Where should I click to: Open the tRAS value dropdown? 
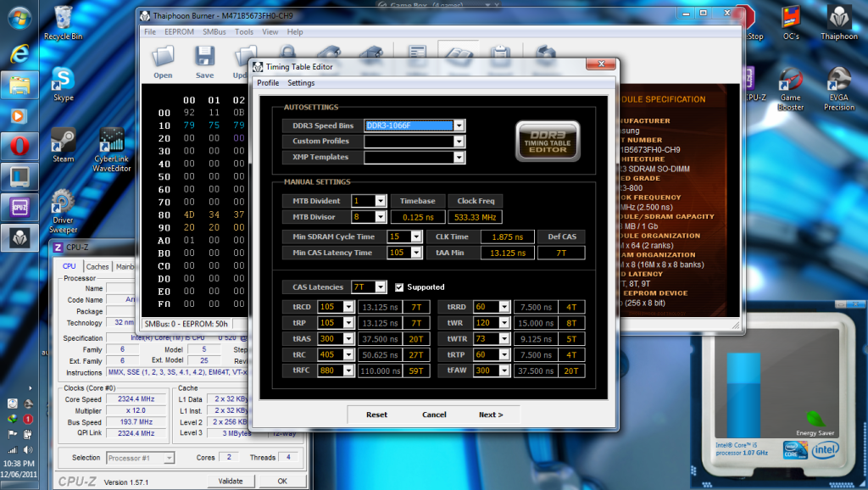click(x=348, y=339)
